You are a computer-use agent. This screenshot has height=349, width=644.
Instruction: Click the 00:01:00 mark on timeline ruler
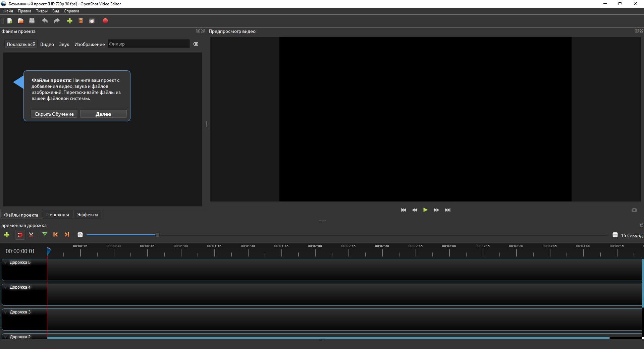pos(181,246)
